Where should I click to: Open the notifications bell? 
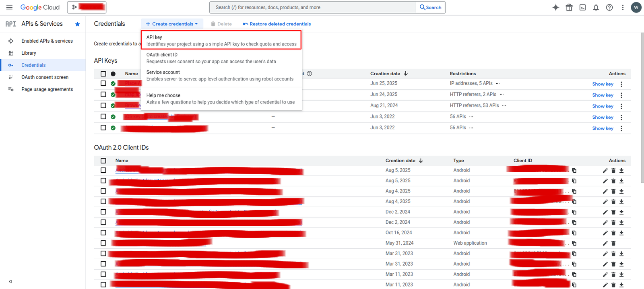(x=596, y=8)
